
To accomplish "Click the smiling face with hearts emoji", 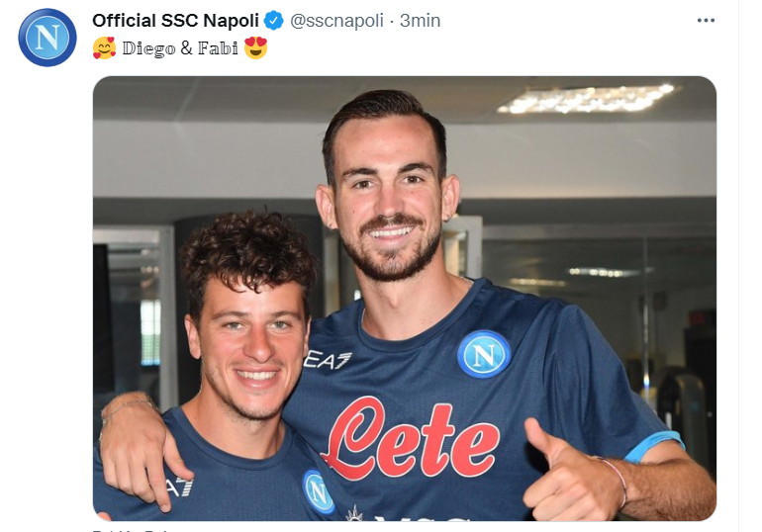I will tap(105, 48).
